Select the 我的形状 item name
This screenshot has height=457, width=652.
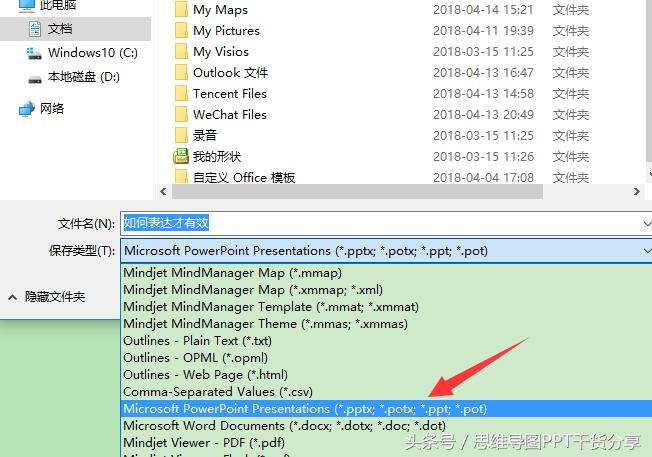[217, 157]
